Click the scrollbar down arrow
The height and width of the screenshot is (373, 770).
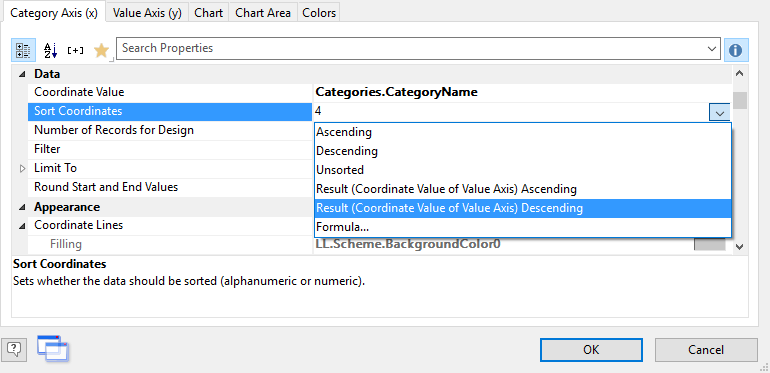[x=740, y=246]
